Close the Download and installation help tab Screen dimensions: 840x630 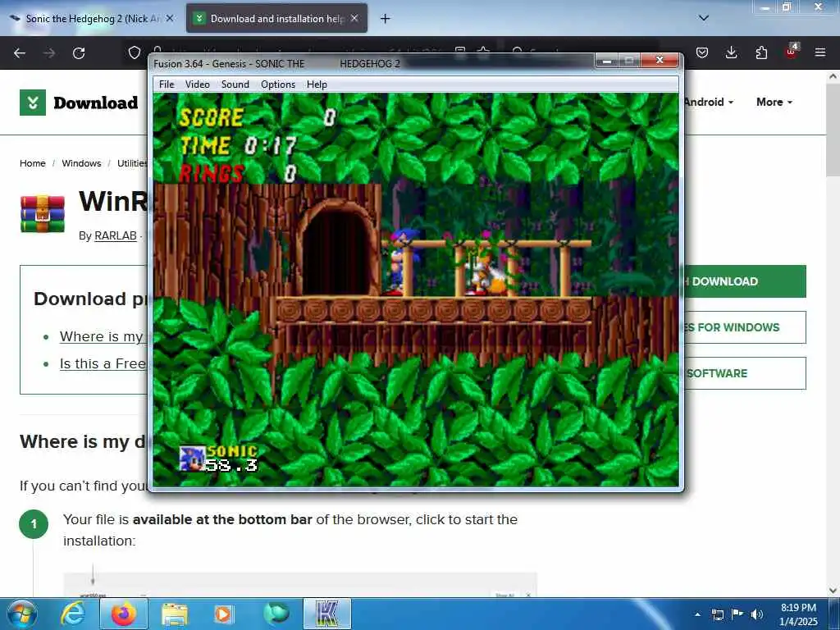click(354, 19)
